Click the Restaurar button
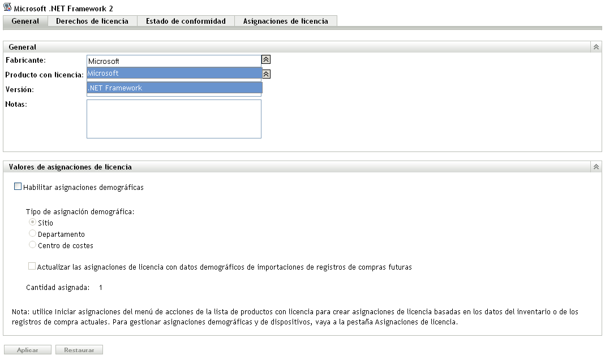The width and height of the screenshot is (605, 364). click(x=79, y=350)
